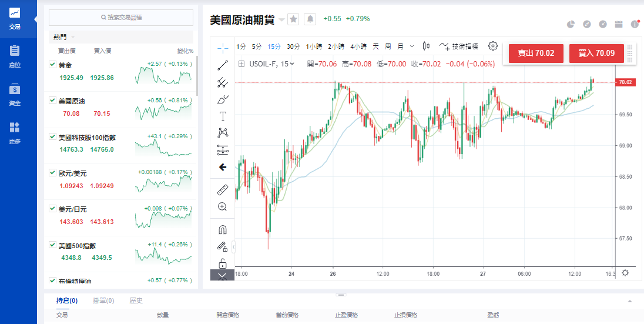Expand the more drawing tools chevron
Screen dimensions: 644x324
[223, 275]
